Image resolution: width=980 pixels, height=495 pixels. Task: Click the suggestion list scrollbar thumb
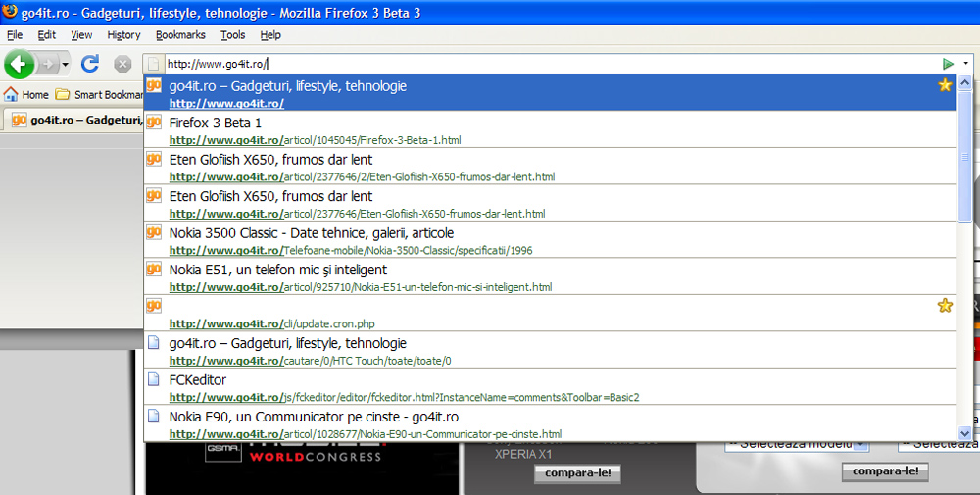965,156
